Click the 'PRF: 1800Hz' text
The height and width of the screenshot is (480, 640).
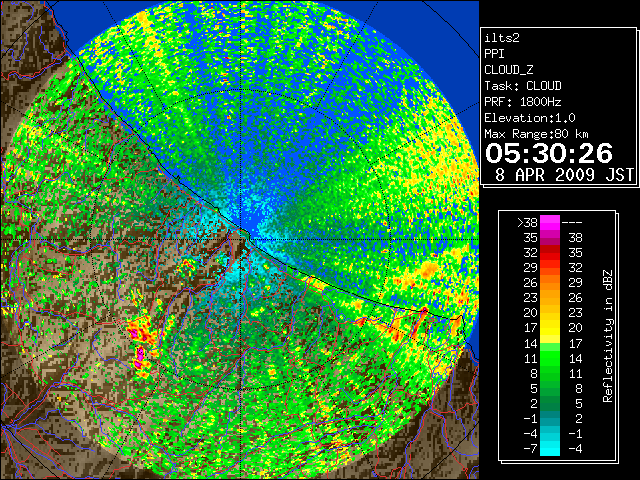click(x=523, y=102)
